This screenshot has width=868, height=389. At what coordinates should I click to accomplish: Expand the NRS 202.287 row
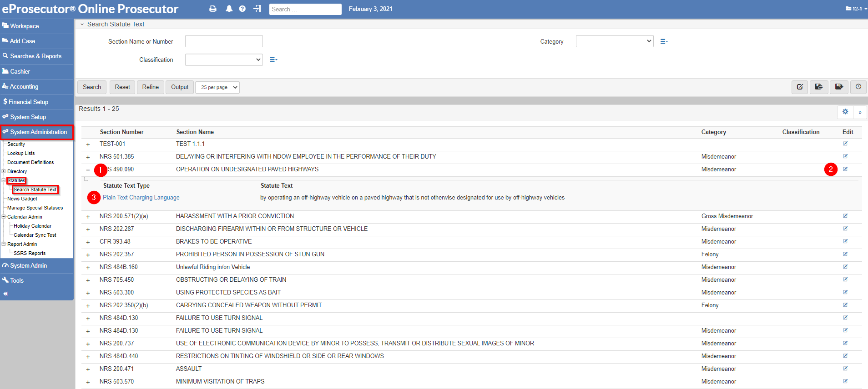point(88,229)
